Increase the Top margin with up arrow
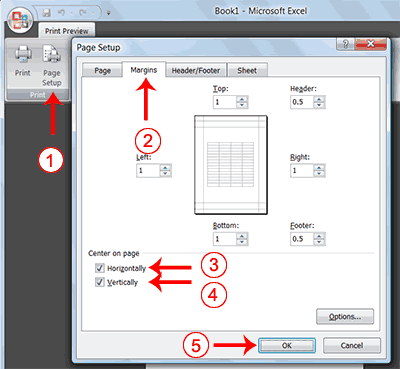Viewport: 400px width, 369px height. 242,99
